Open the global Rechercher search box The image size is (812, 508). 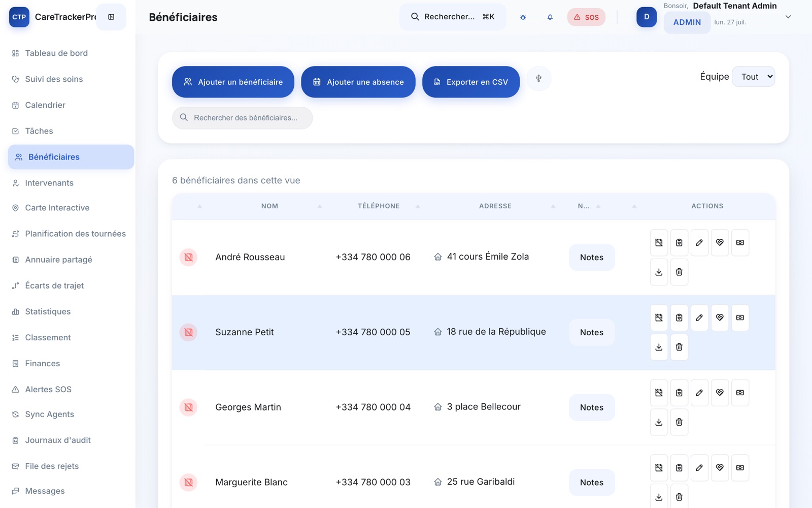452,17
